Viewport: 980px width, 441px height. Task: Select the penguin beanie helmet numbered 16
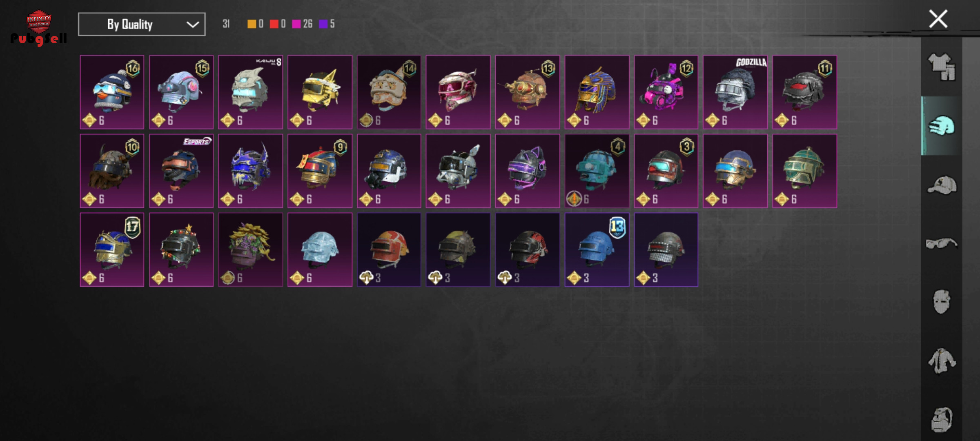(x=112, y=92)
